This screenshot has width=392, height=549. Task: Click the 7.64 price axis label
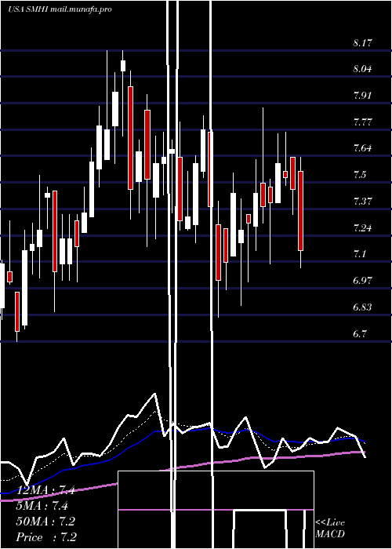[x=362, y=148]
